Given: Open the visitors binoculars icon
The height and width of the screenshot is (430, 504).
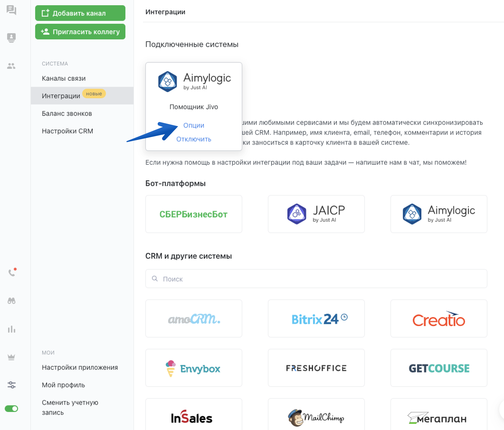Looking at the screenshot, I should [11, 301].
